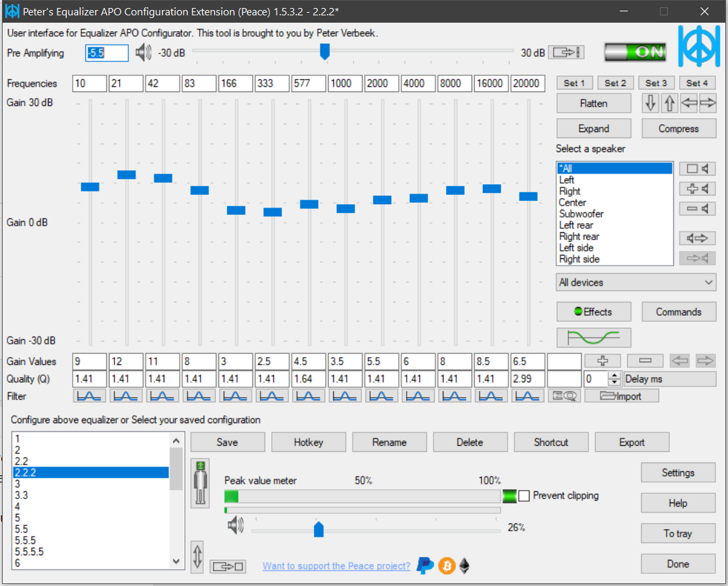Open the Effects panel
This screenshot has width=728, height=586.
[593, 312]
